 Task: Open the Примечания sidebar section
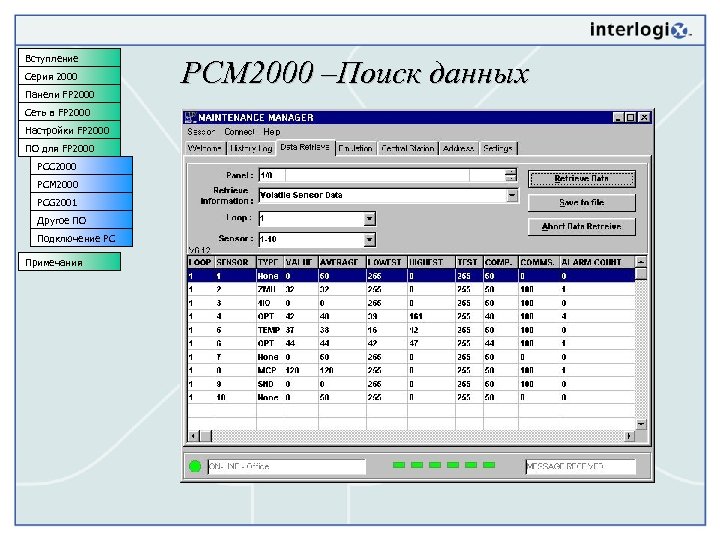(69, 262)
